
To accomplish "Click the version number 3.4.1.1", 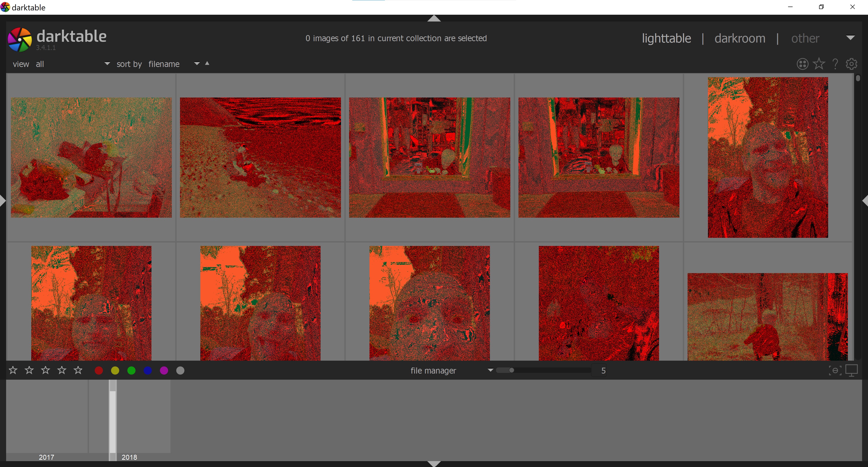I will click(x=46, y=48).
